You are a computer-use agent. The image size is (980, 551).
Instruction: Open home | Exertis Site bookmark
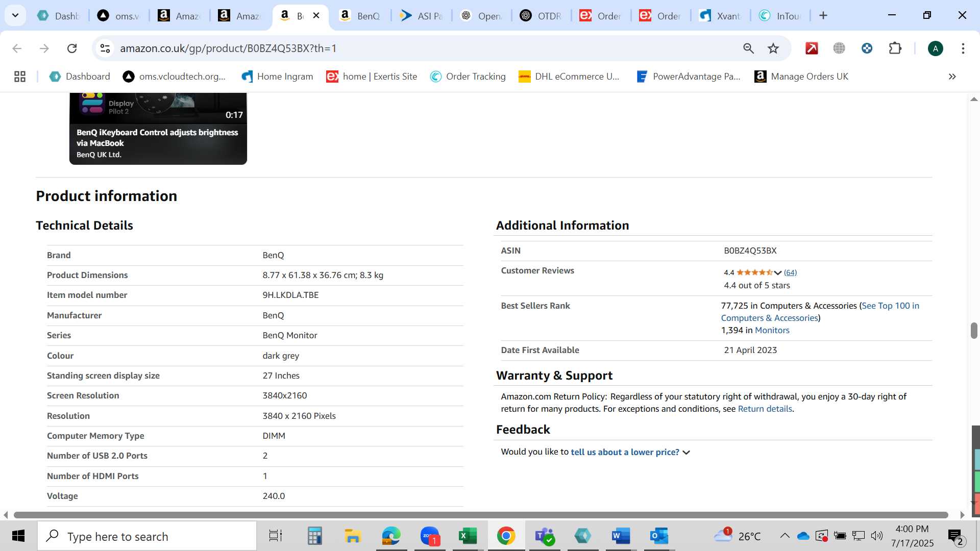[x=372, y=77]
